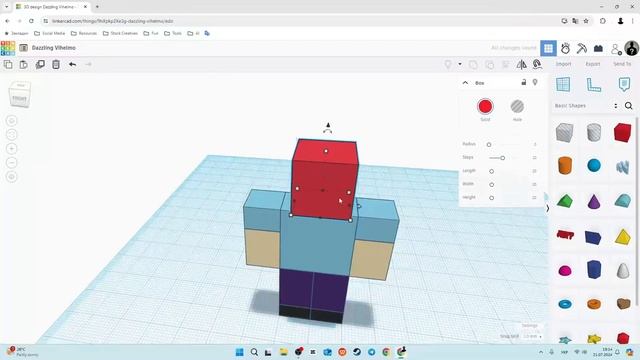Screen dimensions: 640x360
Task: Set the shape to Hole
Action: click(x=517, y=107)
